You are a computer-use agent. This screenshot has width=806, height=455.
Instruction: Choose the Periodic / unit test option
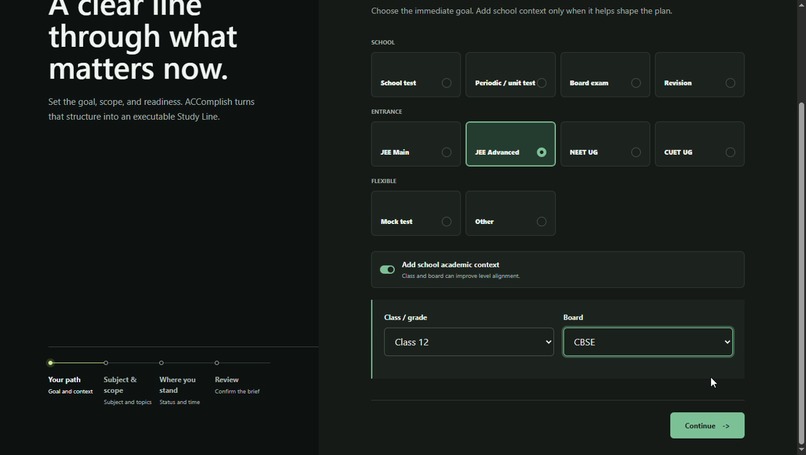pyautogui.click(x=510, y=75)
